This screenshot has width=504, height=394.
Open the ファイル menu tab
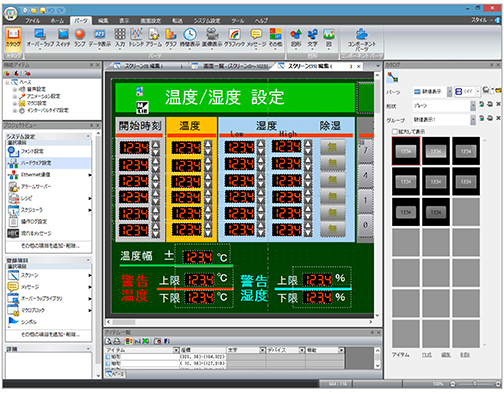pos(32,21)
